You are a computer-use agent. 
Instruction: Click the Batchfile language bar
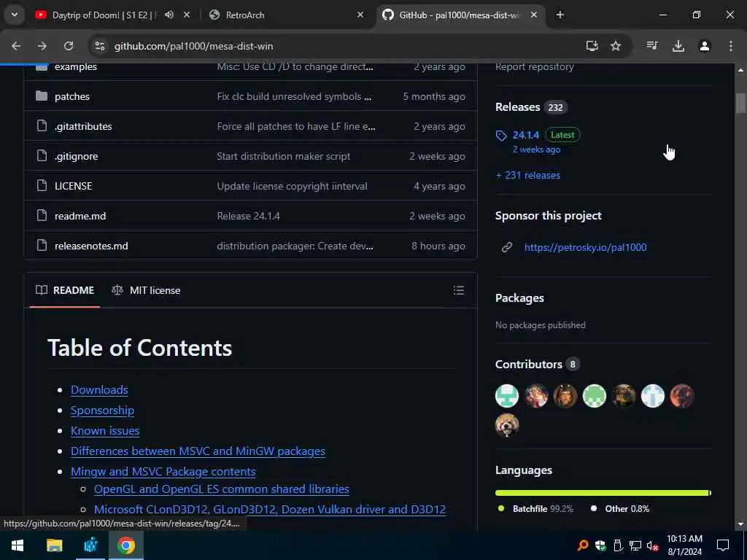click(602, 493)
